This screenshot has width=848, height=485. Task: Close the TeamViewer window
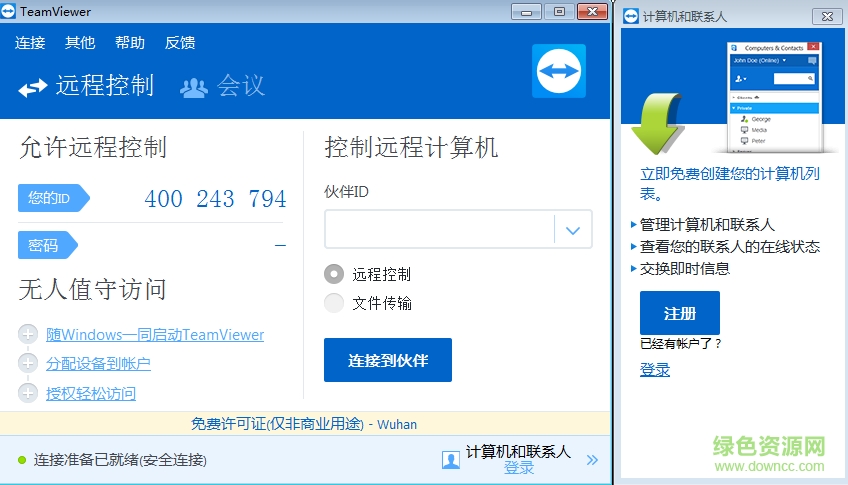coord(592,11)
